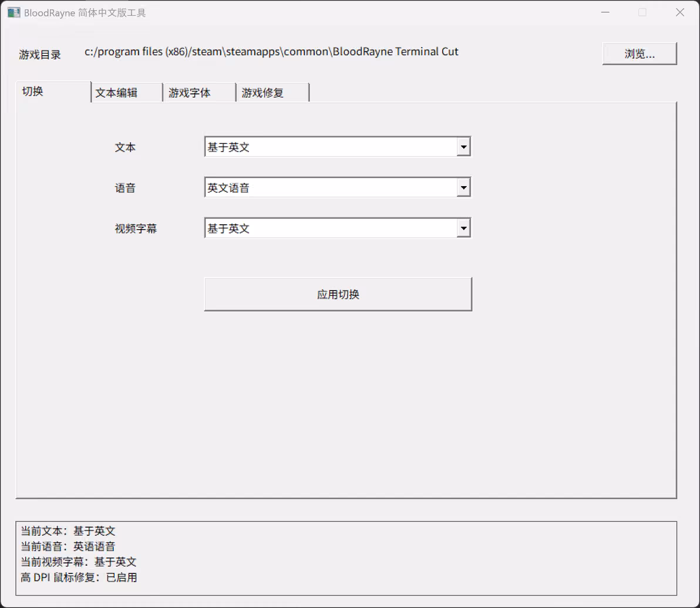This screenshot has height=608, width=700.
Task: Expand the 语音 dropdown arrow
Action: [x=463, y=187]
